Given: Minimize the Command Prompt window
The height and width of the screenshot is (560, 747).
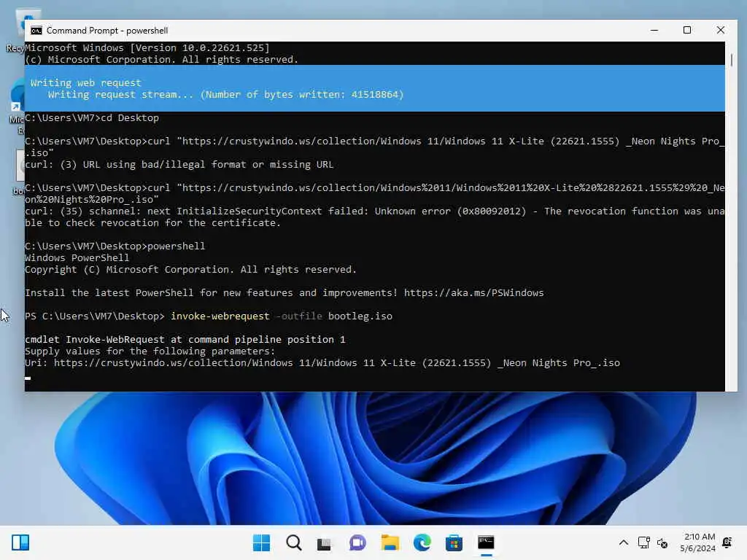Looking at the screenshot, I should tap(654, 30).
